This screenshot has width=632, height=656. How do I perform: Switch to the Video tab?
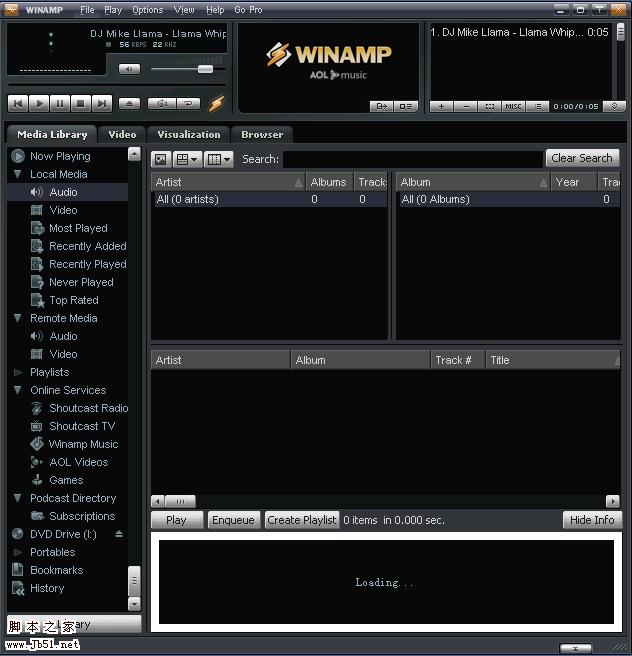click(x=122, y=134)
